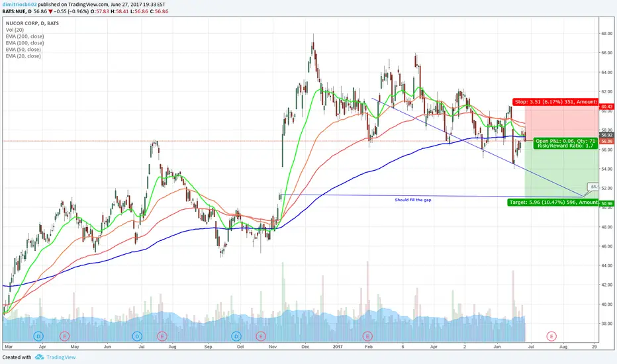
Task: Click the C:56.86 close value
Action: (159, 11)
